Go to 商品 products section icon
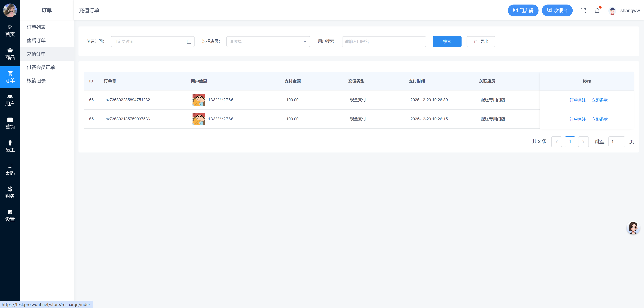 [10, 54]
